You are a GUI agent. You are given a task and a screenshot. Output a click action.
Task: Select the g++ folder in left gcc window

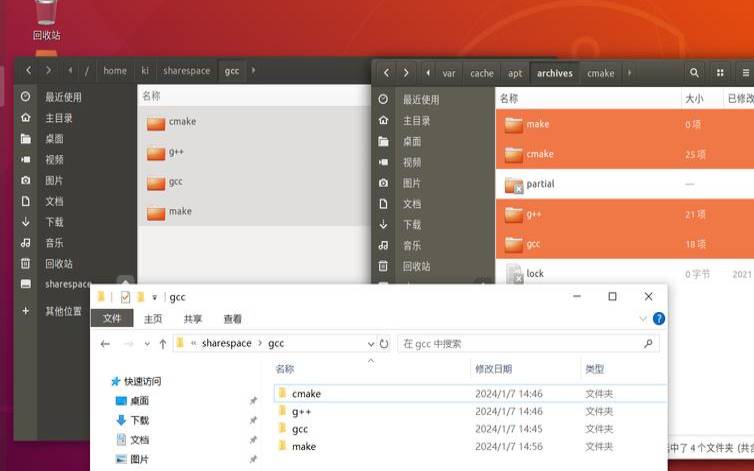(254, 153)
